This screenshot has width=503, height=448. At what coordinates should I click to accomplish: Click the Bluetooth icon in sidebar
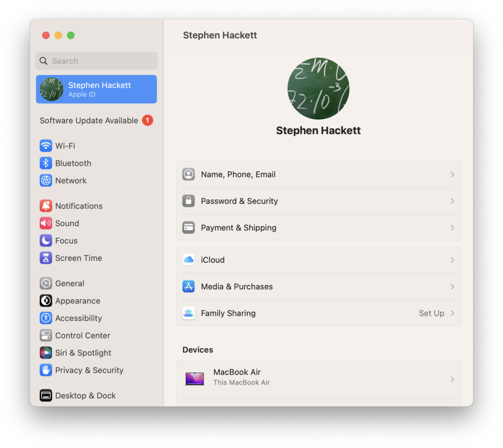(x=46, y=163)
